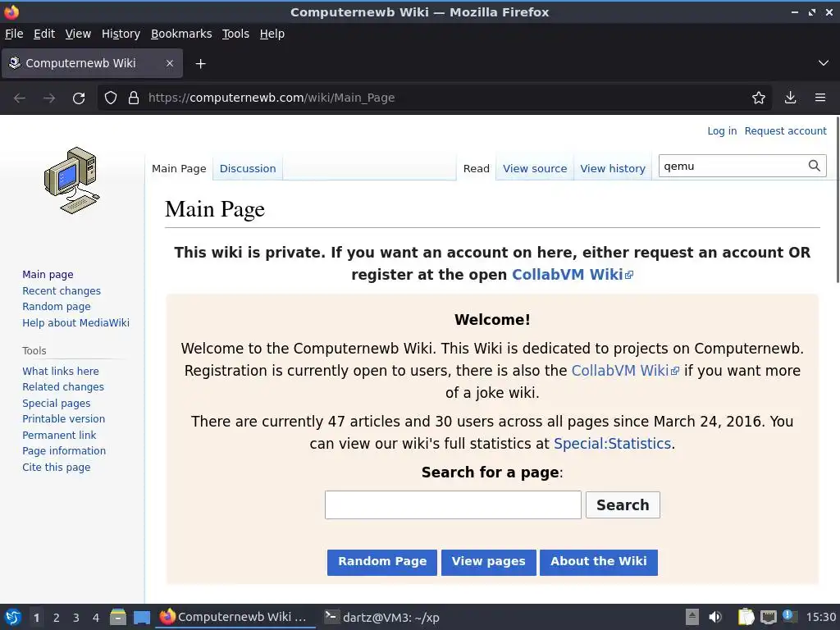Image resolution: width=840 pixels, height=630 pixels.
Task: Click the wiki search magnifier icon
Action: pyautogui.click(x=815, y=166)
